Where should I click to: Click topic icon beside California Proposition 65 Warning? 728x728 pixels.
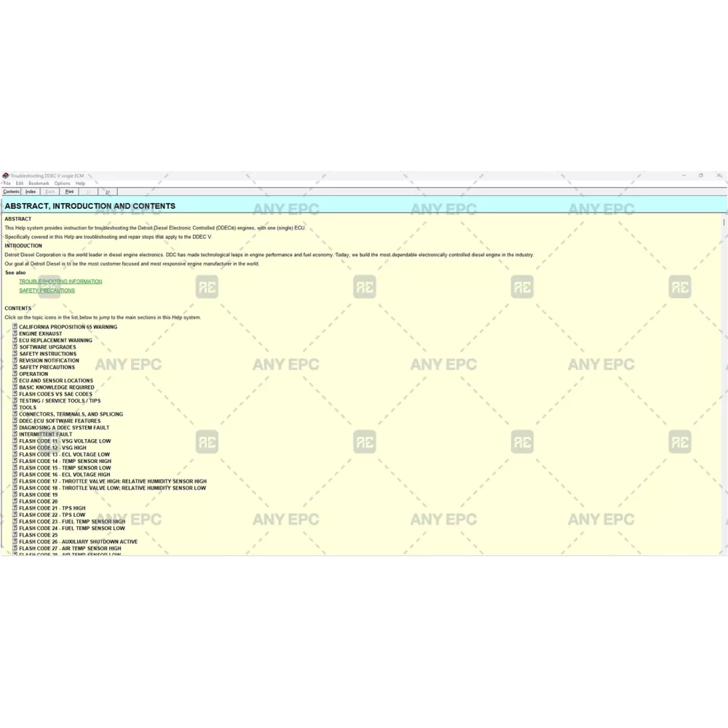point(15,327)
